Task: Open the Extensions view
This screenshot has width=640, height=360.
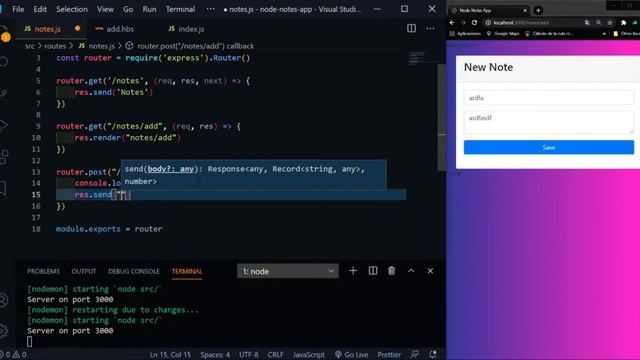Action: [4, 156]
